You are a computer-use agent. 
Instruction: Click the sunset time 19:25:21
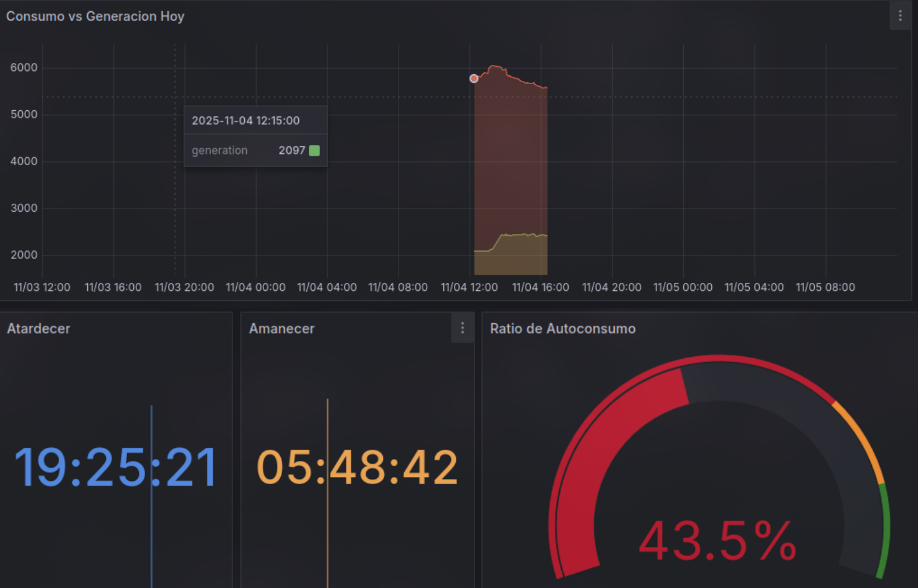coord(116,465)
